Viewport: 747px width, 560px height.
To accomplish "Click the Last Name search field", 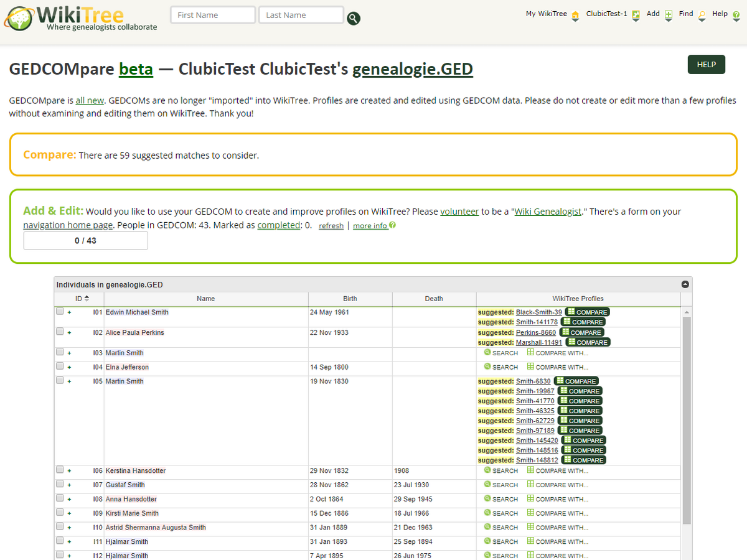I will click(x=301, y=15).
